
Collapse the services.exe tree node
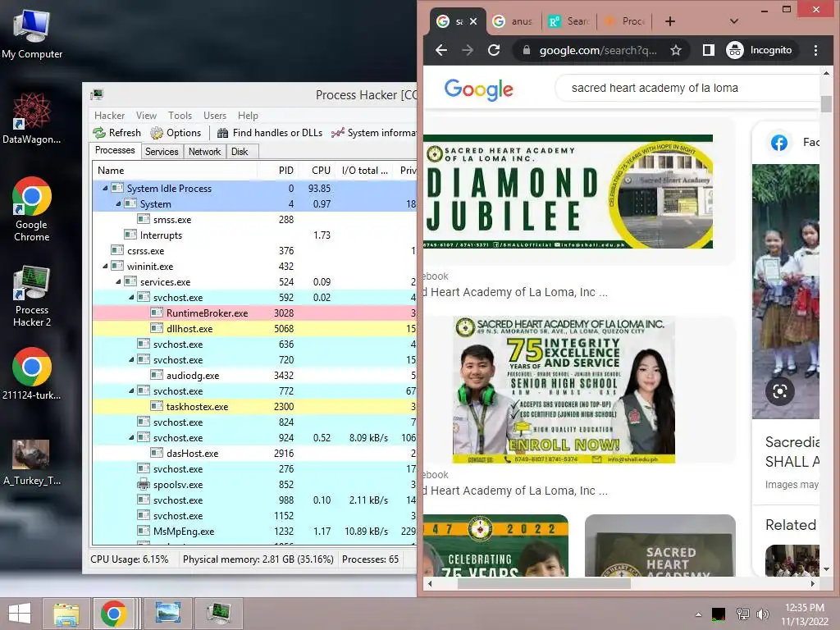[118, 282]
